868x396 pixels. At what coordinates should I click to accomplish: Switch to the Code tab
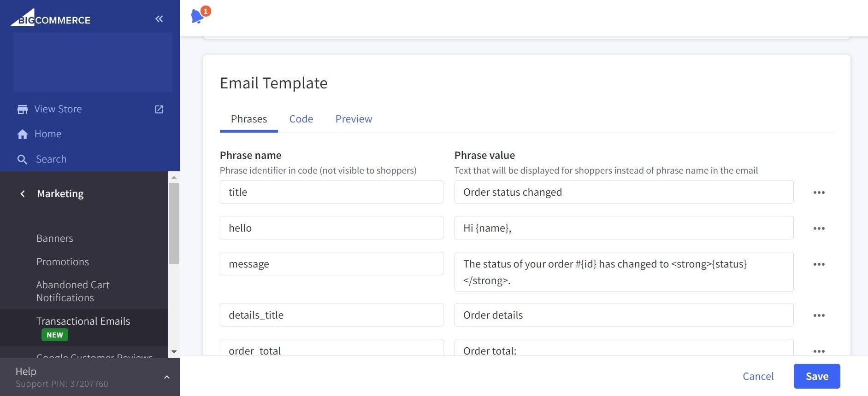click(x=301, y=119)
